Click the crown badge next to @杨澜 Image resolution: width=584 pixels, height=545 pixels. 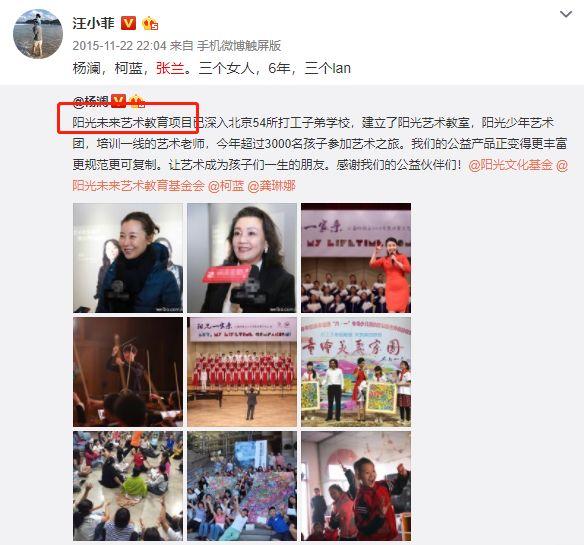point(137,101)
